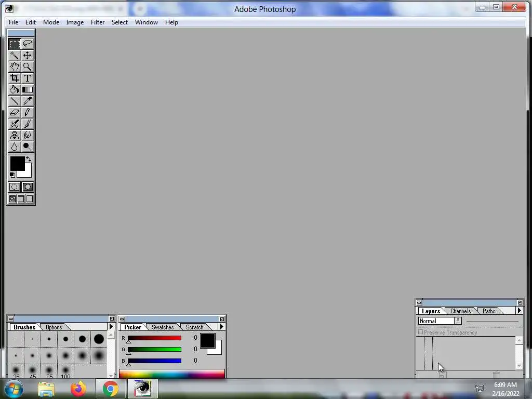Select the Gradient tool

tap(28, 89)
